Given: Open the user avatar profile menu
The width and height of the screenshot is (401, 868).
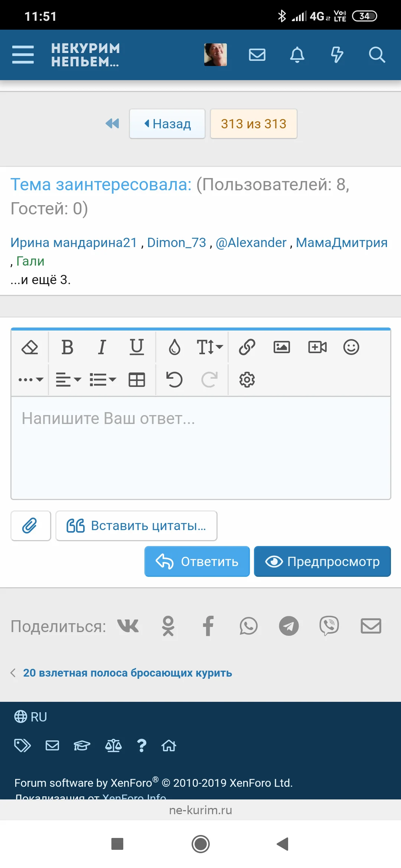Looking at the screenshot, I should 215,55.
